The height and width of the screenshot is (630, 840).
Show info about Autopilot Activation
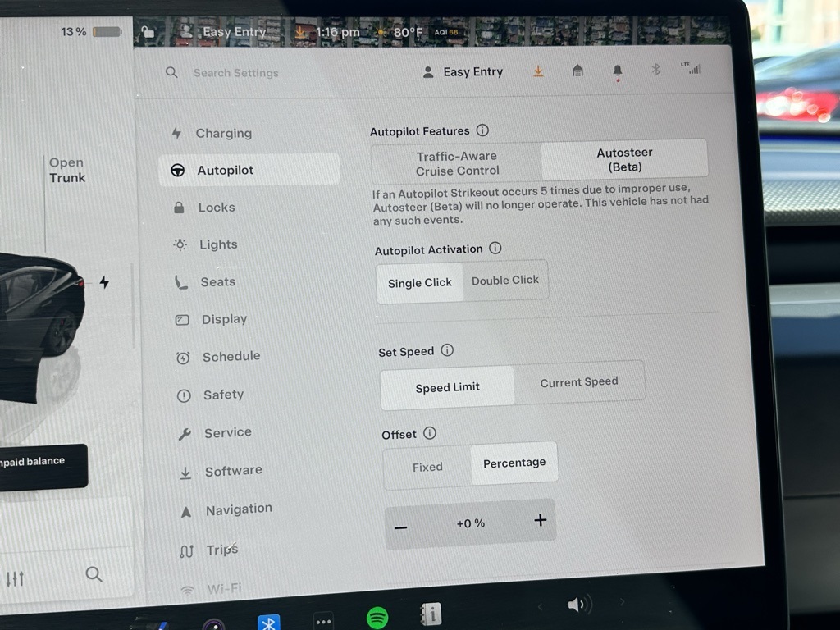[x=495, y=248]
